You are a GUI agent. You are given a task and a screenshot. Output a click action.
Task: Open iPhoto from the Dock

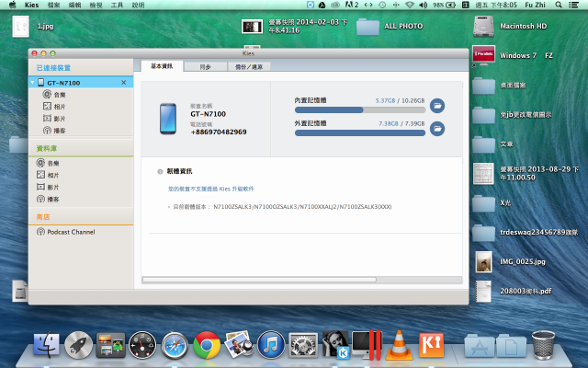click(239, 344)
